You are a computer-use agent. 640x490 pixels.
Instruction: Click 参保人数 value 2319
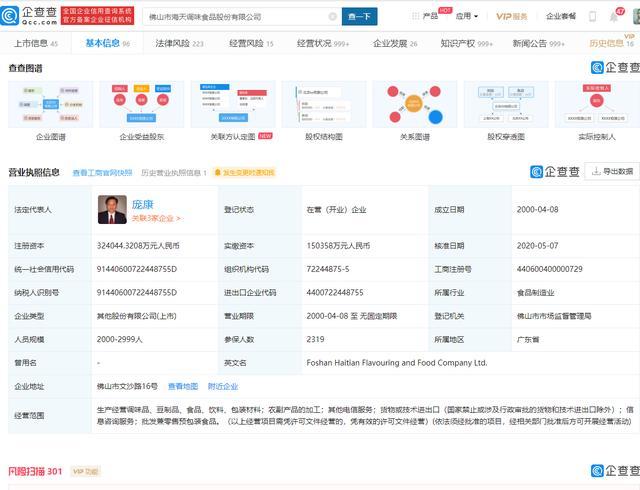[x=316, y=339]
